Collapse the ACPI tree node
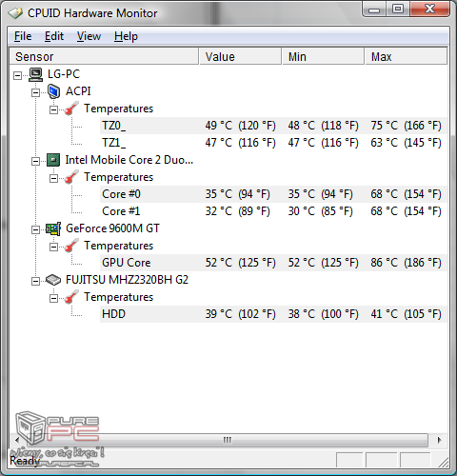 click(x=35, y=92)
